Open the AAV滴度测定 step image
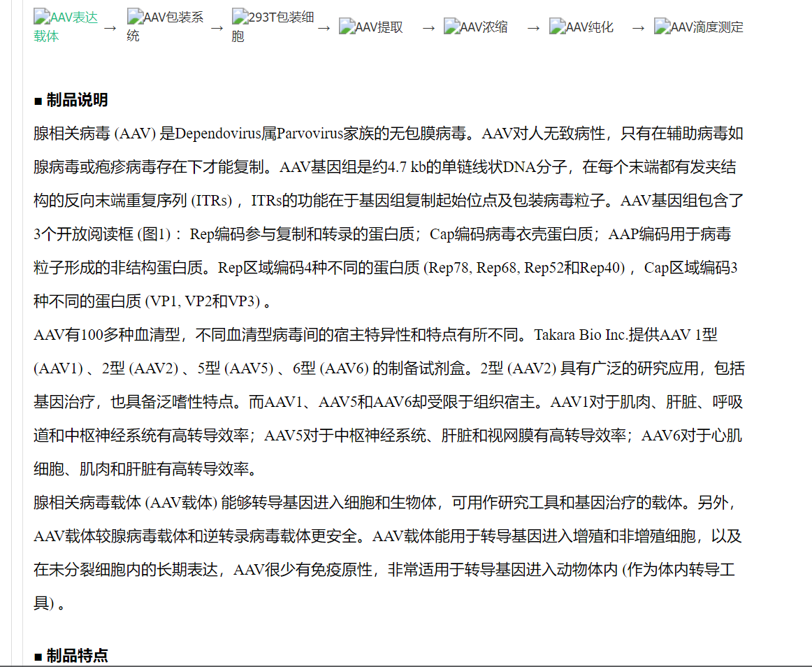Image resolution: width=812 pixels, height=667 pixels. pyautogui.click(x=698, y=27)
